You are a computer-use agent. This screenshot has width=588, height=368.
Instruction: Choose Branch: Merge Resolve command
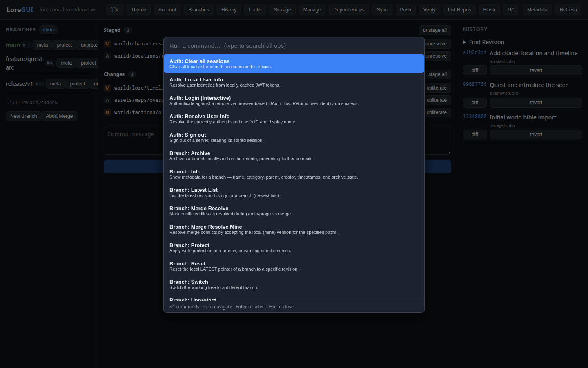point(294,211)
